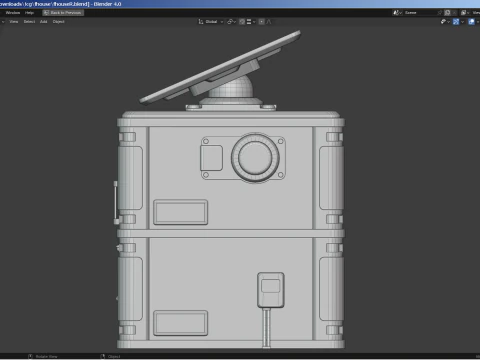
Task: Open the proportional falloff curve selector
Action: [269, 22]
